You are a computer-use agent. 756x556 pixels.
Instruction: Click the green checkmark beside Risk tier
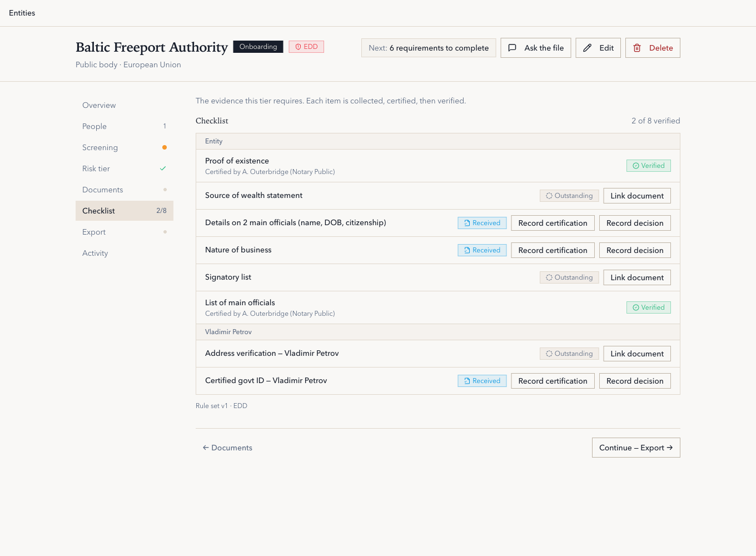tap(163, 168)
